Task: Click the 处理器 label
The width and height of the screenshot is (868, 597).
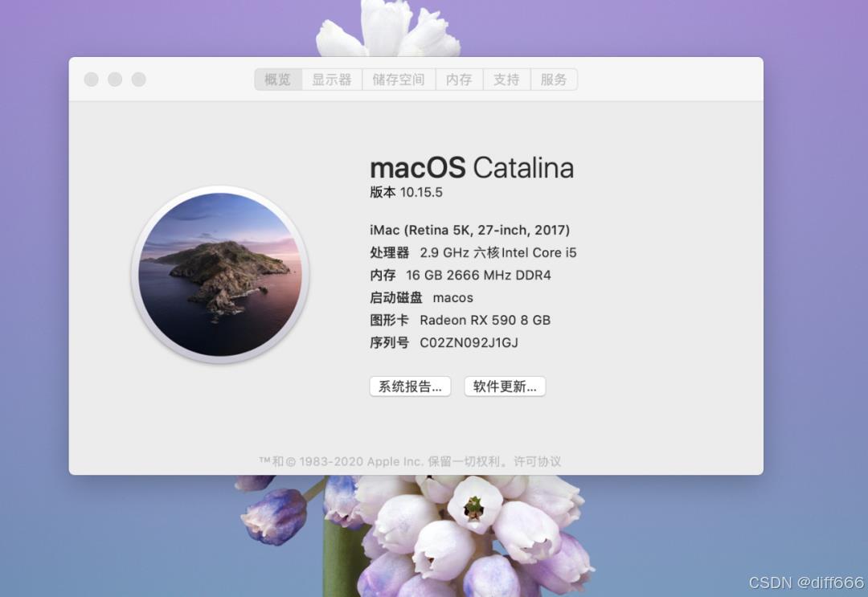Action: (389, 252)
